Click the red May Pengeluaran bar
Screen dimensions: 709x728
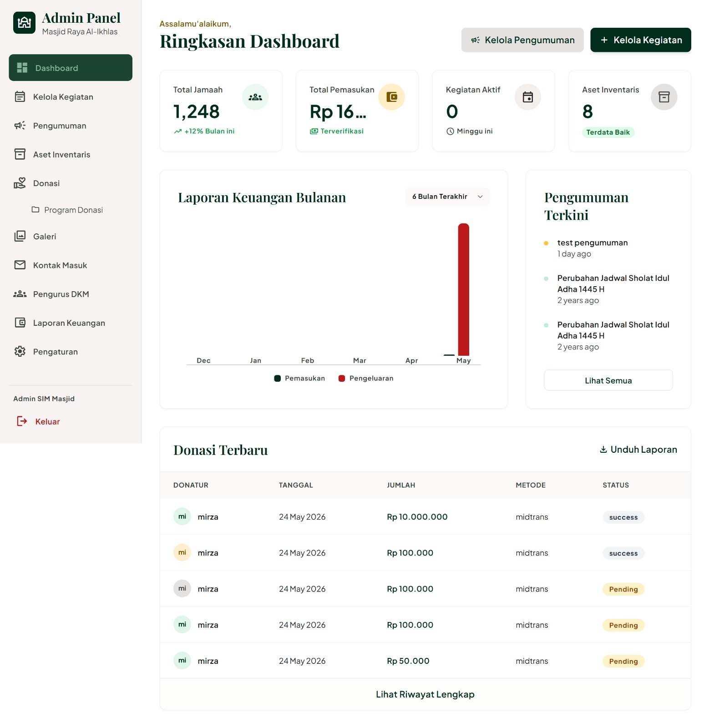(464, 289)
